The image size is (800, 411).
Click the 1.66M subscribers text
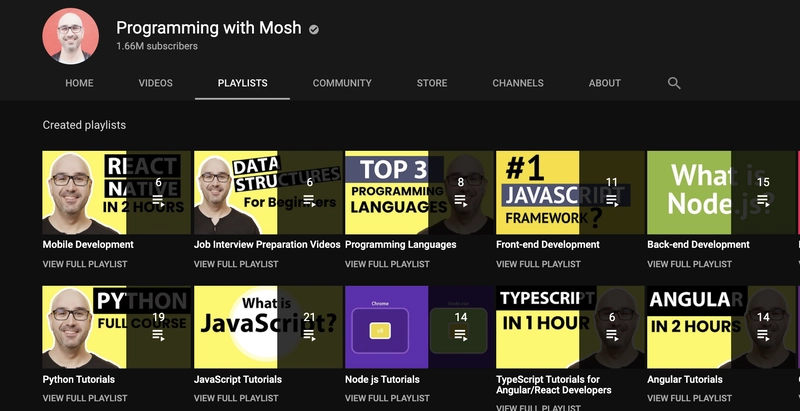tap(157, 46)
